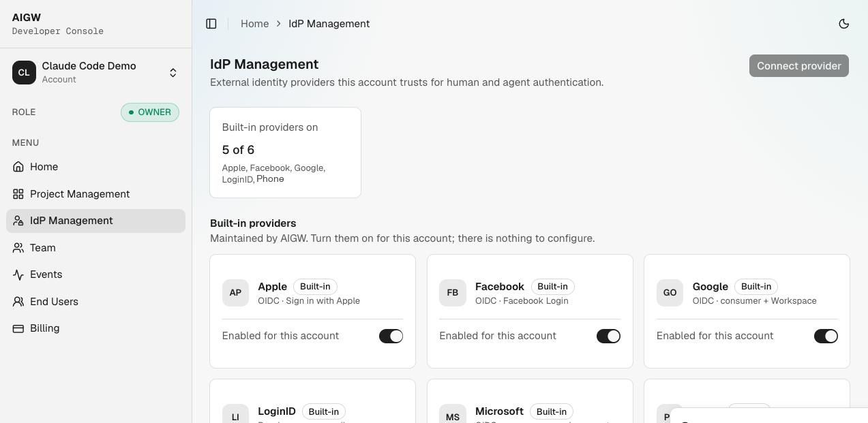Click 'OIDC · Sign in with Apple' text
Screen dimensions: 868x423
tap(309, 301)
